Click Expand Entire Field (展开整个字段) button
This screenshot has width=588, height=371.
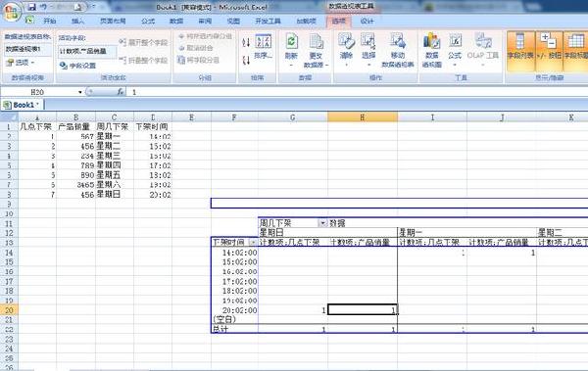[143, 42]
